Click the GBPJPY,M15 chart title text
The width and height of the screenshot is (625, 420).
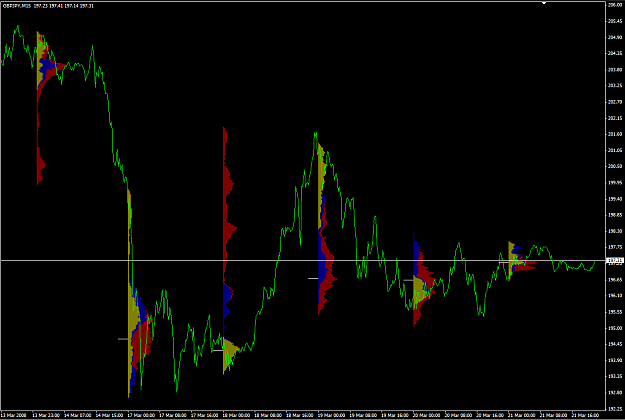point(16,6)
